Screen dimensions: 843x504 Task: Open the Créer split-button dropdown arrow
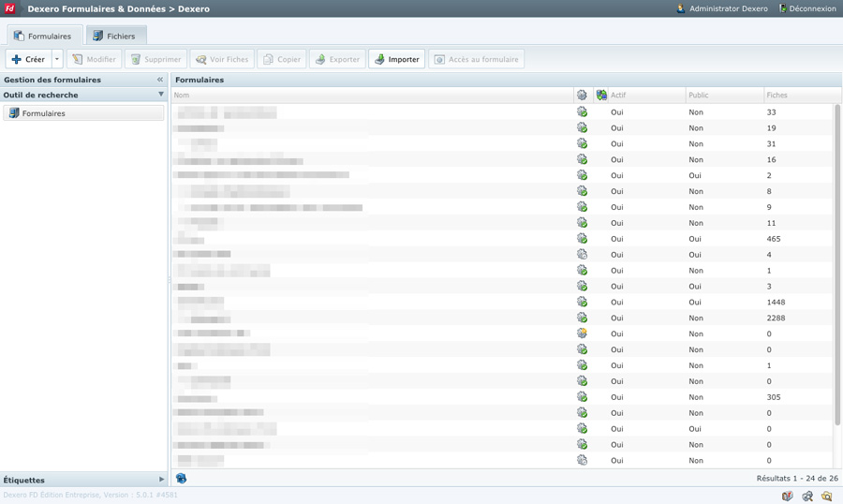pyautogui.click(x=57, y=59)
